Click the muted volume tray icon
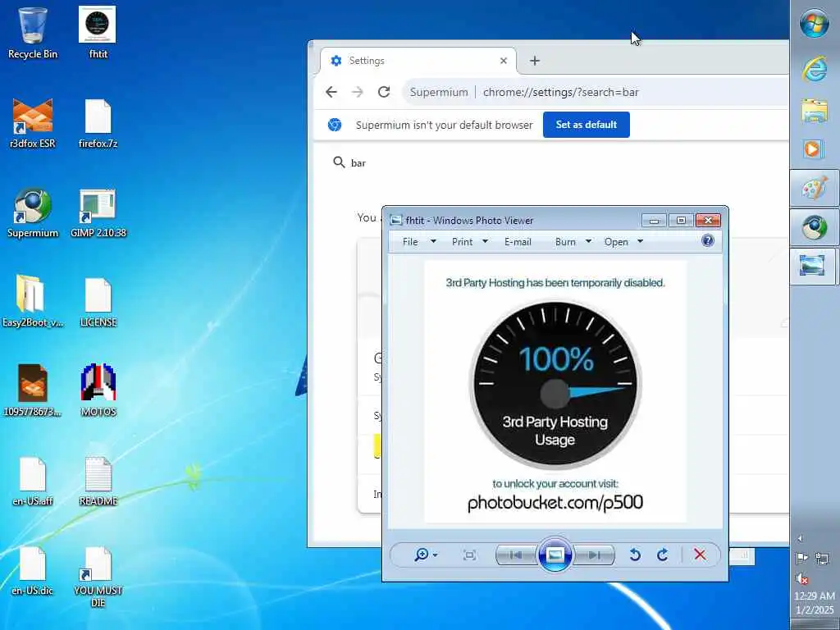840x630 pixels. coord(802,579)
